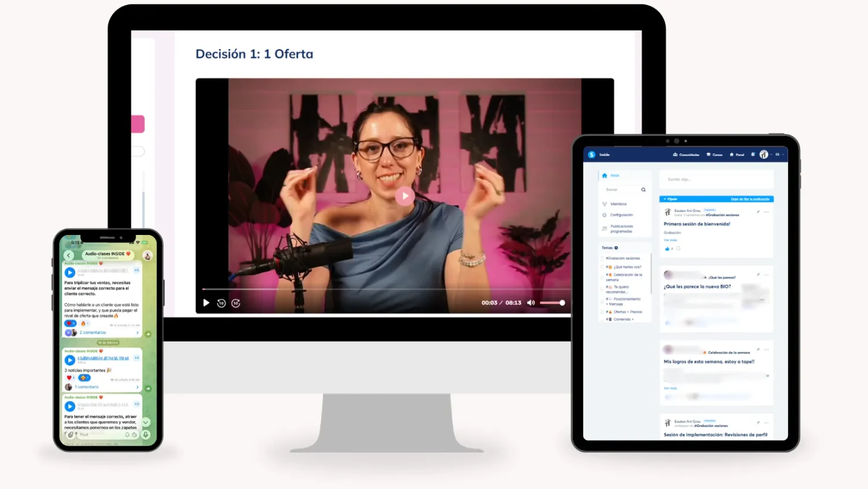Image resolution: width=868 pixels, height=489 pixels.
Task: Click 'Dejar de fijar la publicación' link
Action: (750, 199)
